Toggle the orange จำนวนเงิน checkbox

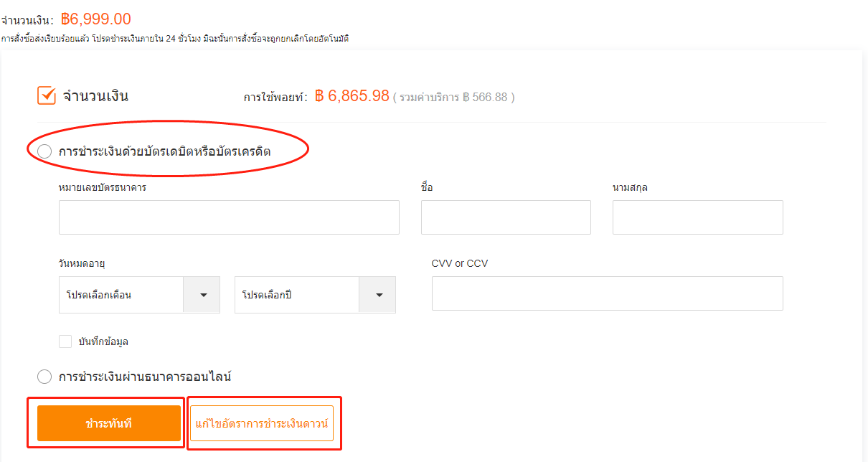pyautogui.click(x=47, y=95)
